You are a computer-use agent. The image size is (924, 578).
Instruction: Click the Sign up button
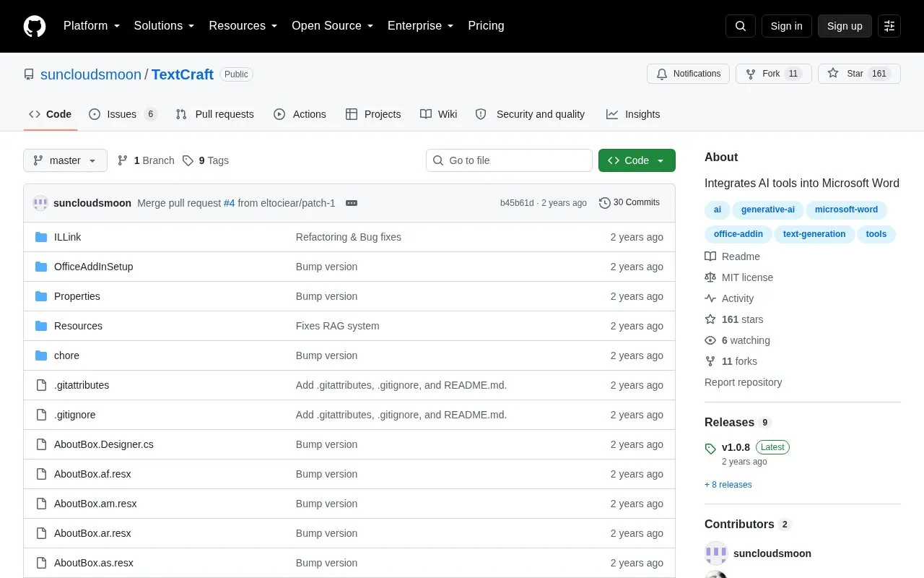pyautogui.click(x=845, y=26)
